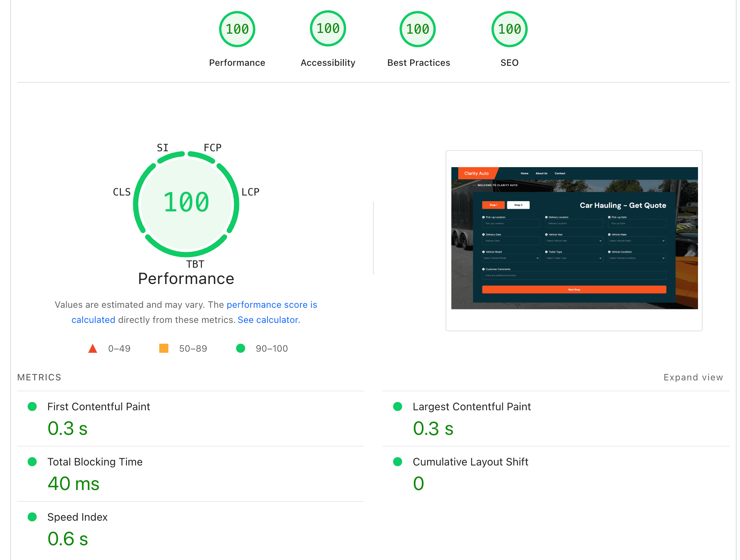This screenshot has height=560, width=740.
Task: Click the SI label on gauge
Action: point(163,147)
